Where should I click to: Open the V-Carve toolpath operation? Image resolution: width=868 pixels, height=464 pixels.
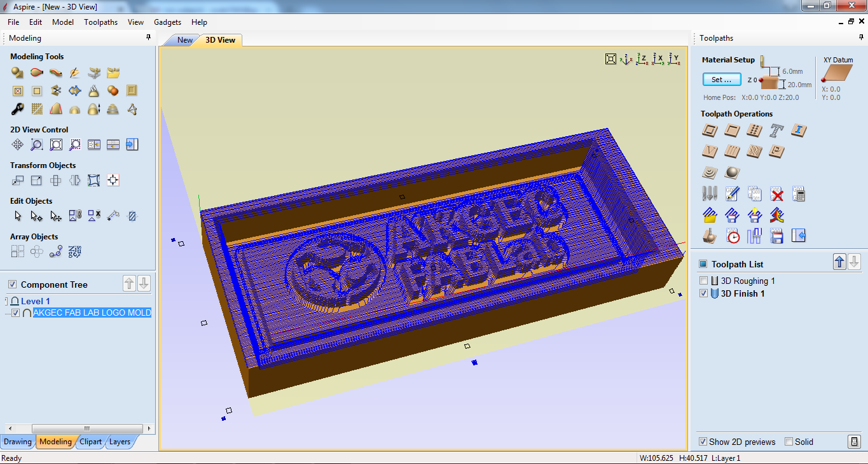tap(710, 151)
